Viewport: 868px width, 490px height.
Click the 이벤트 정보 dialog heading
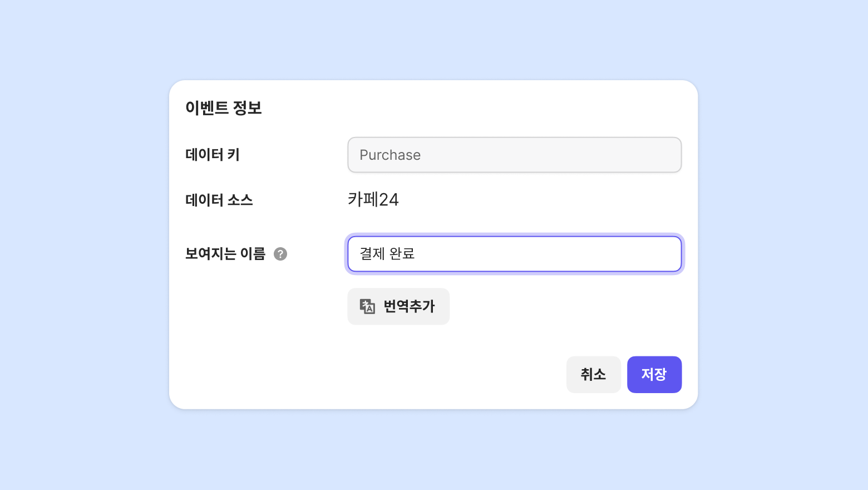(223, 108)
